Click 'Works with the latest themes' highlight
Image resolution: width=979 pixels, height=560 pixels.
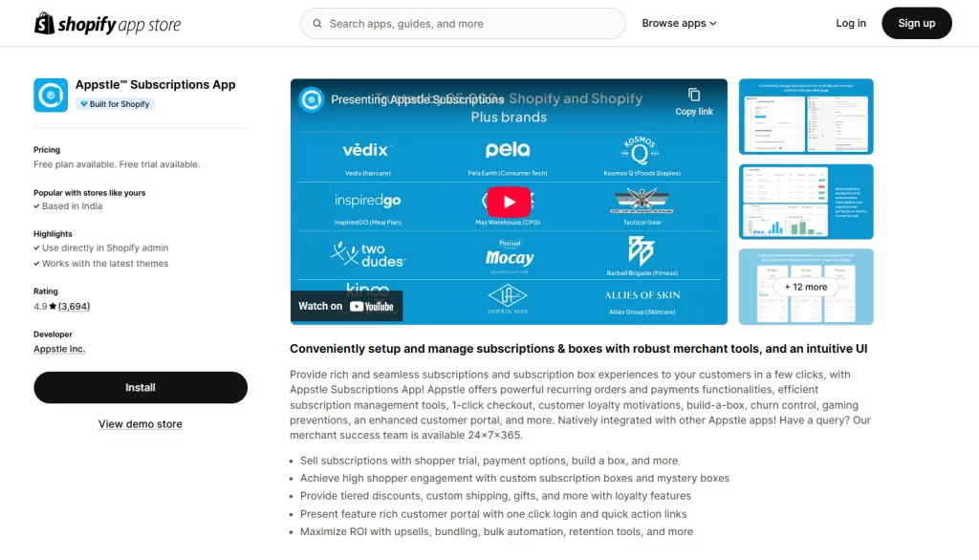(105, 264)
